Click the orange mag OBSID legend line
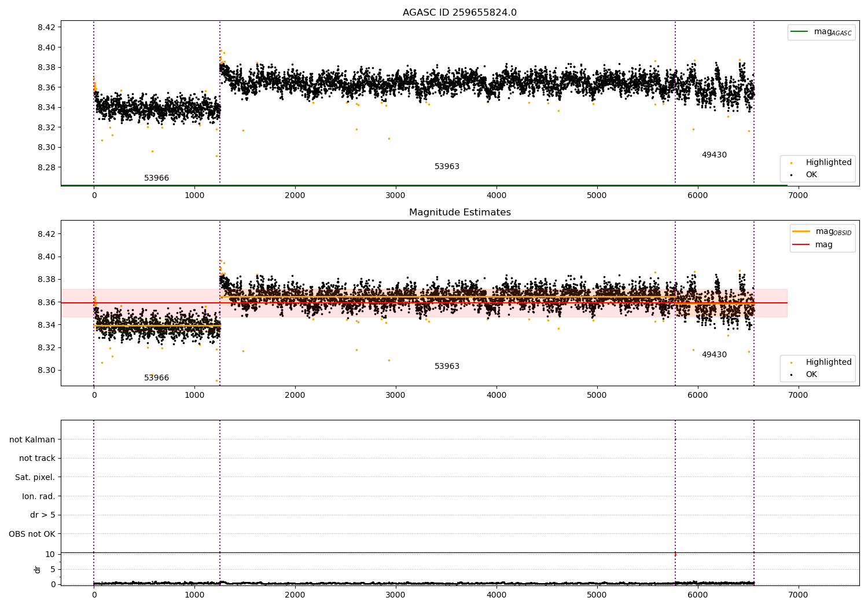The width and height of the screenshot is (868, 608). click(x=801, y=232)
